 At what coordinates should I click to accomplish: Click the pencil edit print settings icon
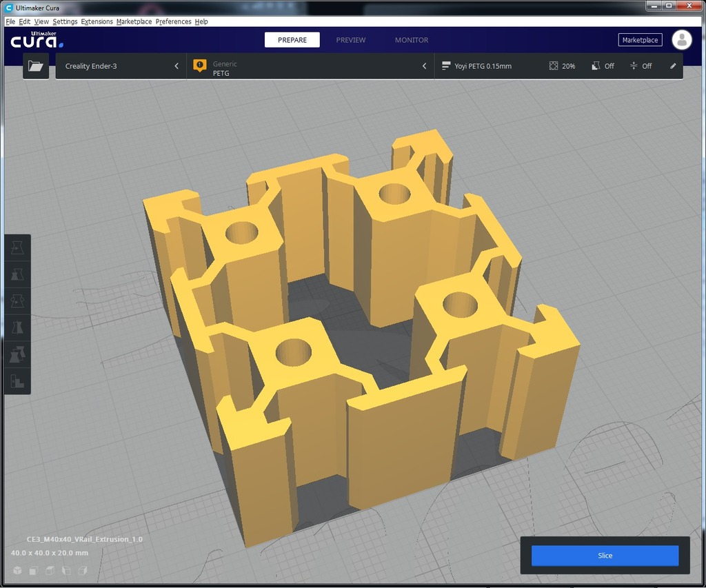pos(673,65)
